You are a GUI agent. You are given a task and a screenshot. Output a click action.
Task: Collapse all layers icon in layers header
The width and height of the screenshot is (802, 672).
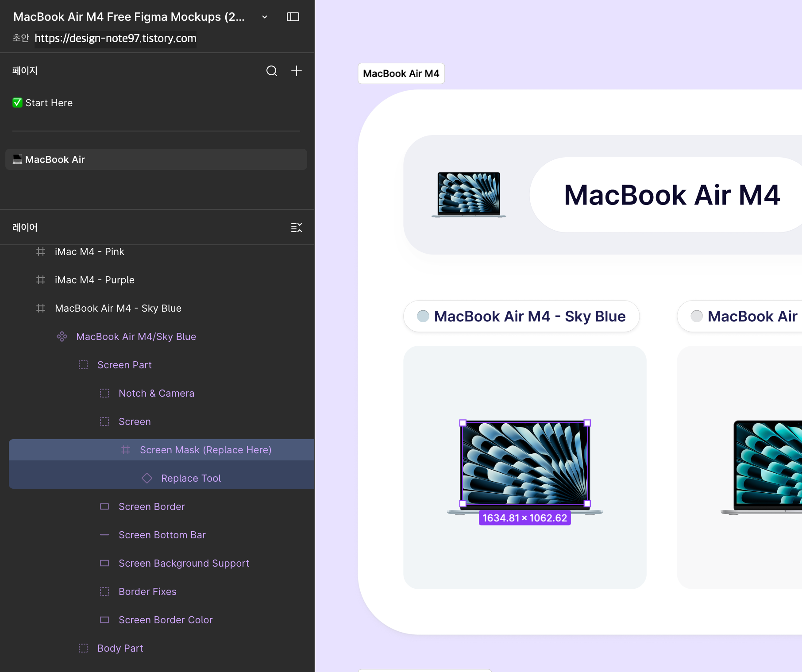tap(297, 228)
